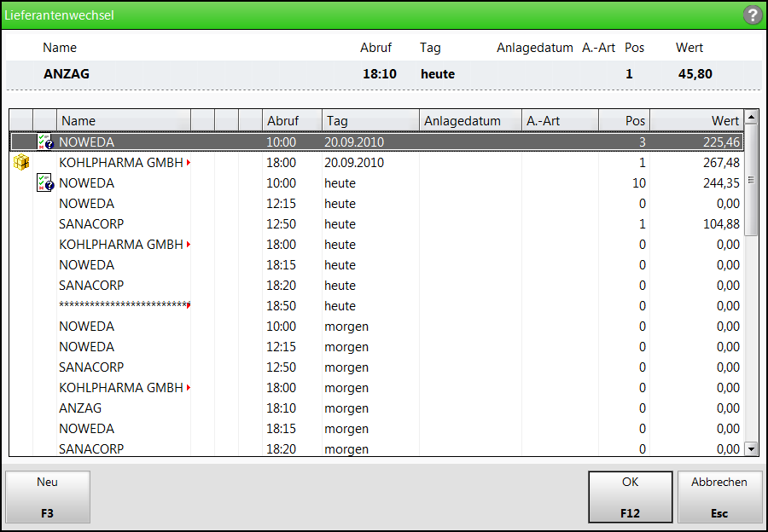This screenshot has height=532, width=768.
Task: Create a new entry with Neu F3
Action: (x=48, y=497)
